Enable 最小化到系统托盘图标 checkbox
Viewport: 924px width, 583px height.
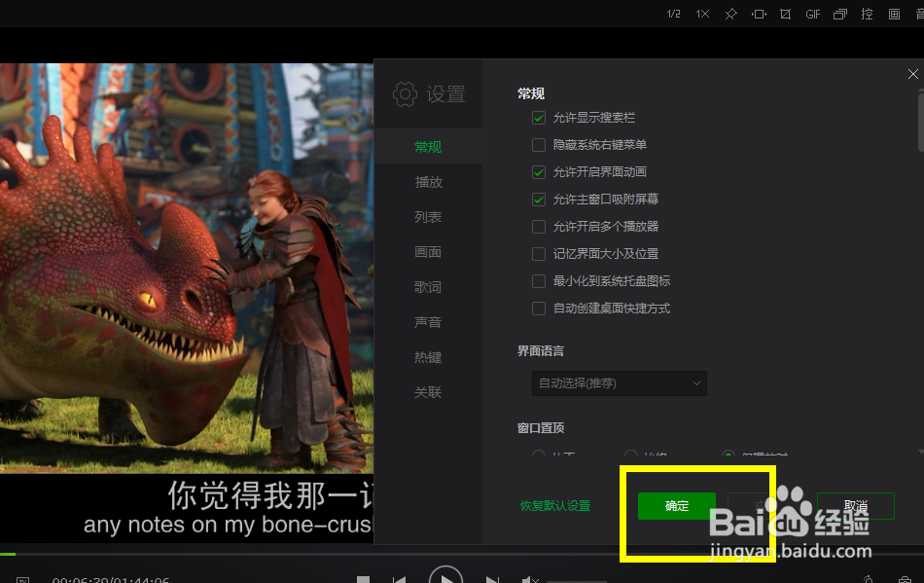pyautogui.click(x=539, y=281)
